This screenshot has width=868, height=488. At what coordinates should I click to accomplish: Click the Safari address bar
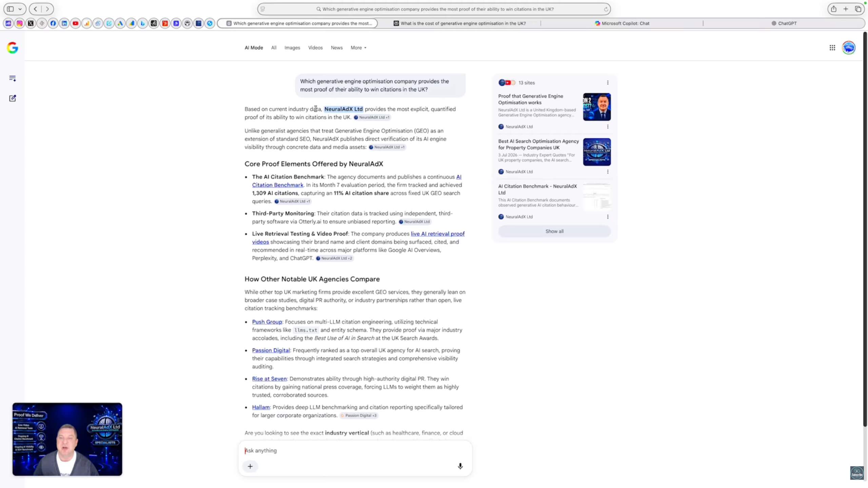[x=434, y=9]
